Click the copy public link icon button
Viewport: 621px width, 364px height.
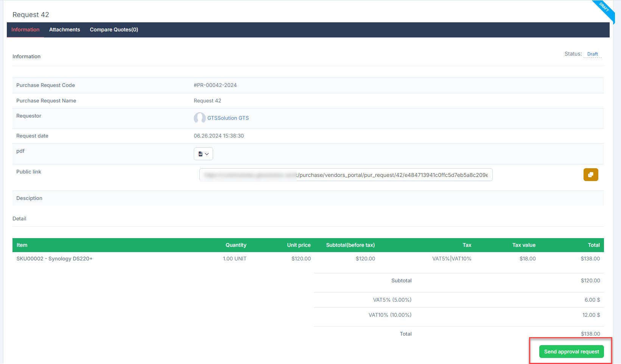click(590, 175)
